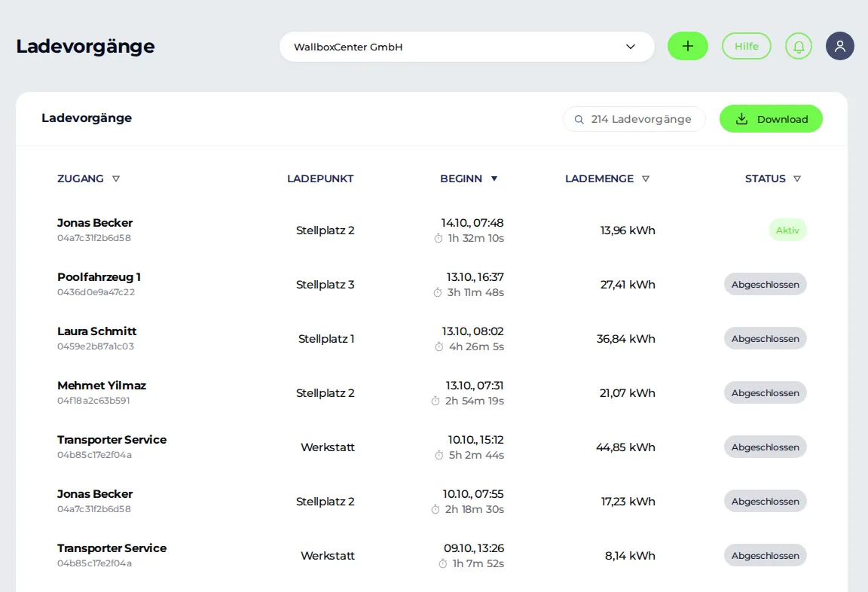Select Jonas Becker in the 14.10. row

pyautogui.click(x=95, y=223)
